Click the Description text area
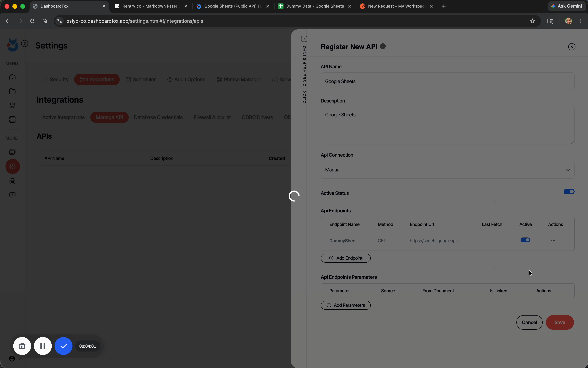 [x=447, y=126]
